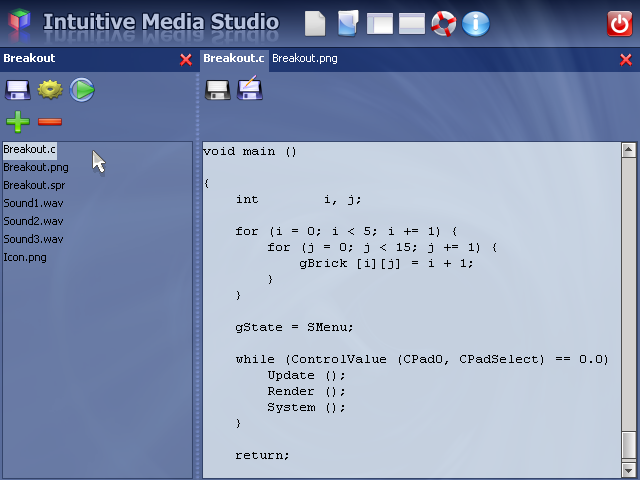
Task: Click the 'Render ();' code line
Action: click(x=306, y=391)
